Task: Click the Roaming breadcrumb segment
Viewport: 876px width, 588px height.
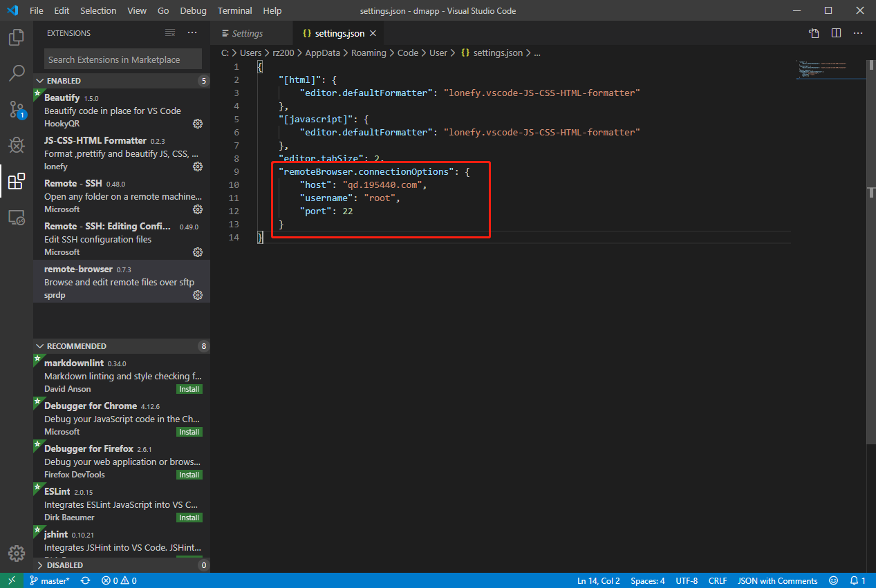Action: point(369,53)
